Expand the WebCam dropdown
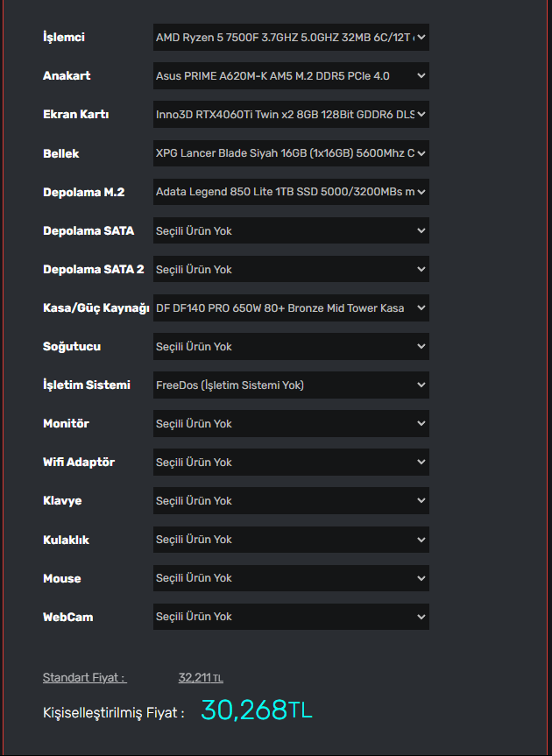The image size is (552, 756). [291, 616]
